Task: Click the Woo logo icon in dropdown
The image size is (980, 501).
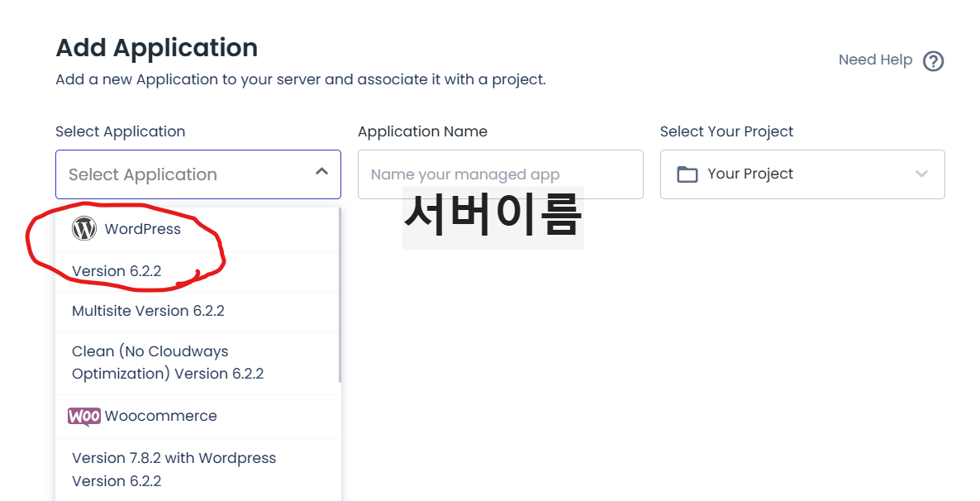Action: coord(83,416)
